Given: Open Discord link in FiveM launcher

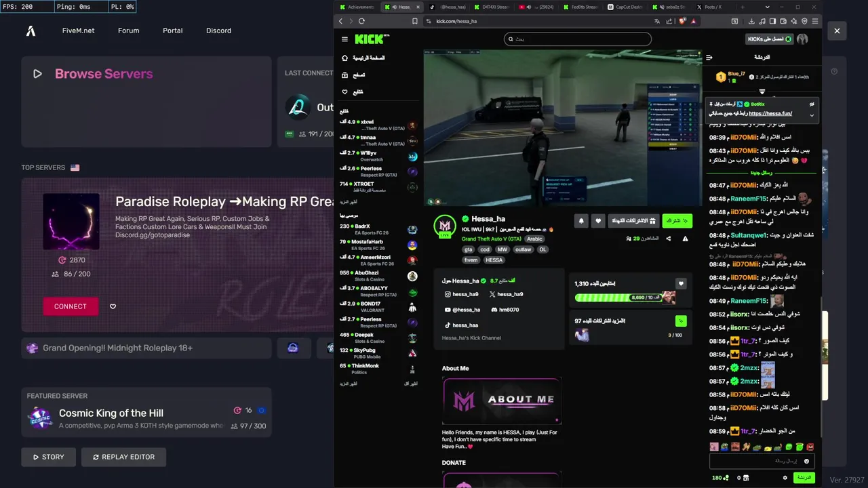Looking at the screenshot, I should [x=218, y=30].
